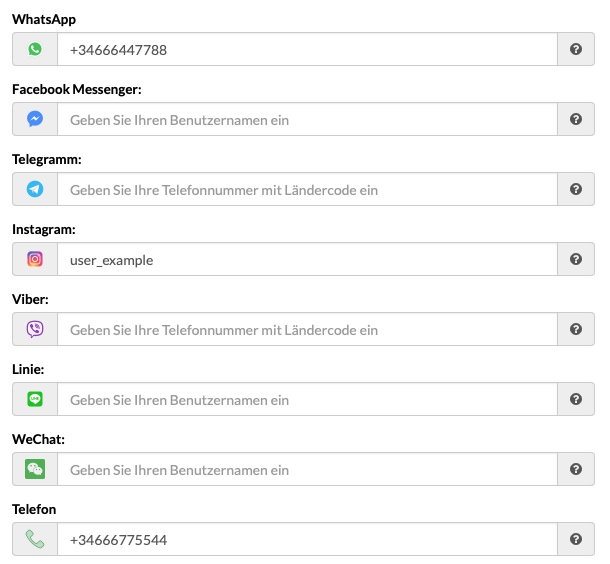Open help for Facebook Messenger field

576,119
